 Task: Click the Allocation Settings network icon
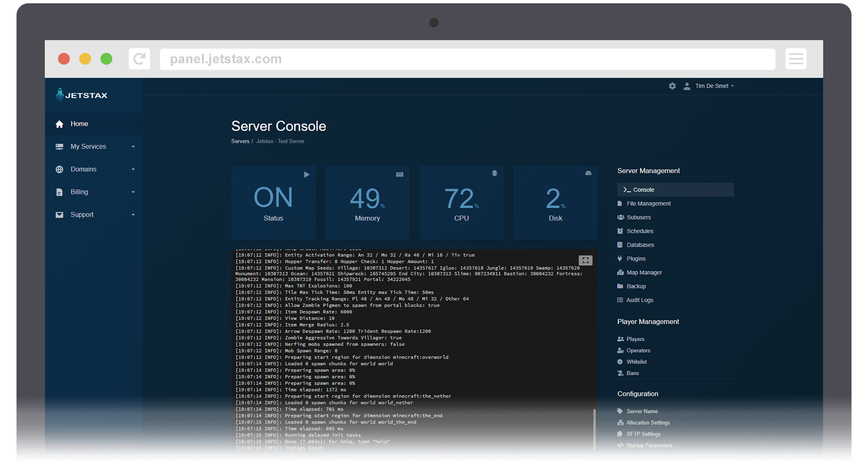pos(620,422)
